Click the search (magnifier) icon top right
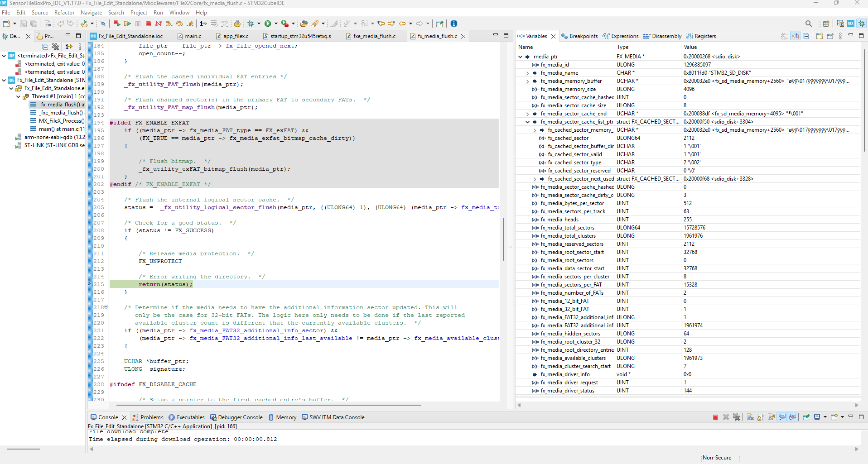868x464 pixels. point(809,24)
